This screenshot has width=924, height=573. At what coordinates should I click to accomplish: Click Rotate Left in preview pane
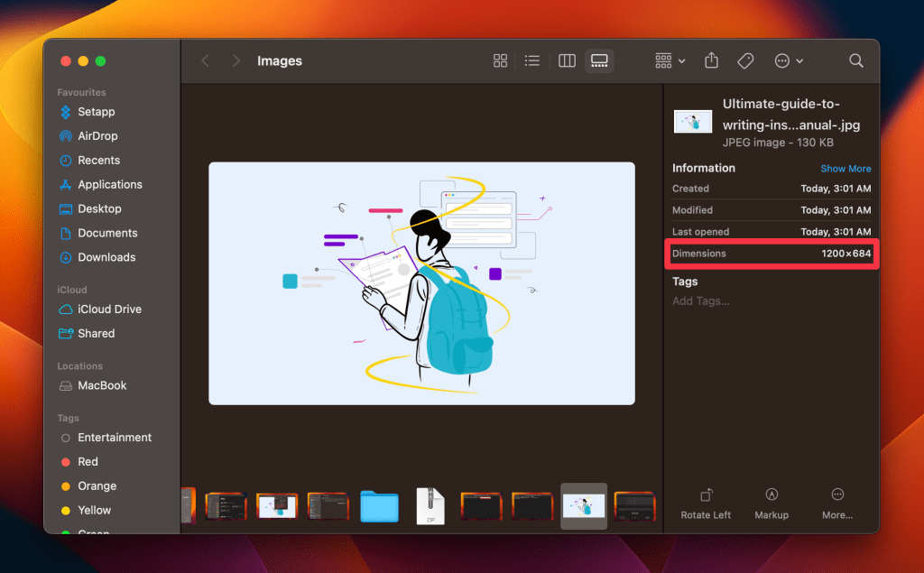(x=706, y=504)
